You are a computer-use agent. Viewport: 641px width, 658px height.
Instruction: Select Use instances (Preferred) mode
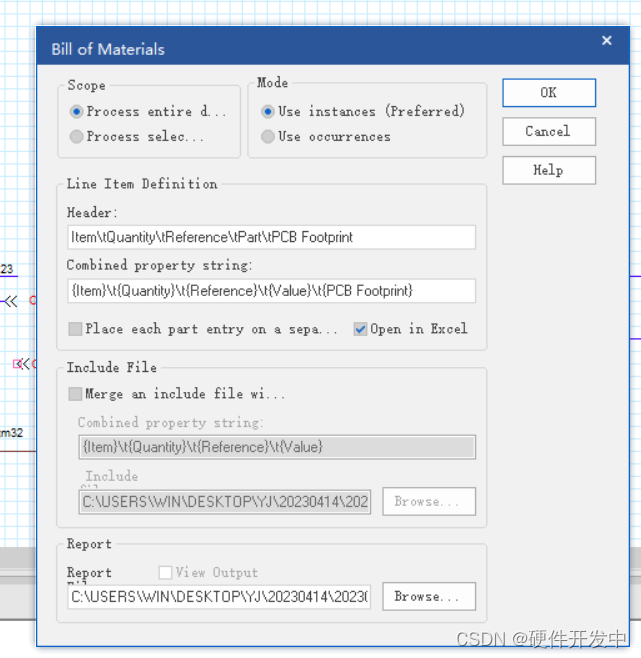(x=268, y=112)
